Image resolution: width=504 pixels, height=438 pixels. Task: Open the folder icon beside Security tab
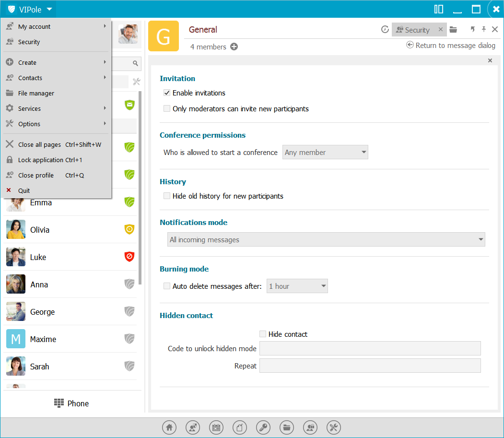tap(453, 30)
